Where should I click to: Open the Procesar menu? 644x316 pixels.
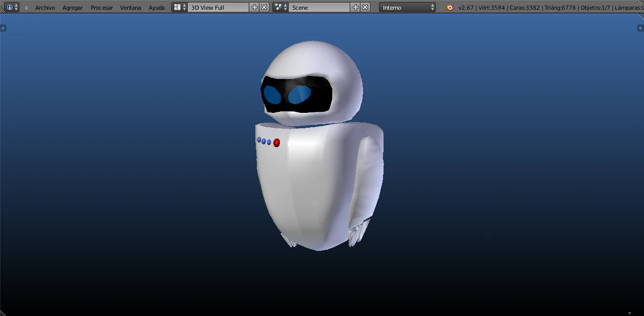tap(102, 8)
